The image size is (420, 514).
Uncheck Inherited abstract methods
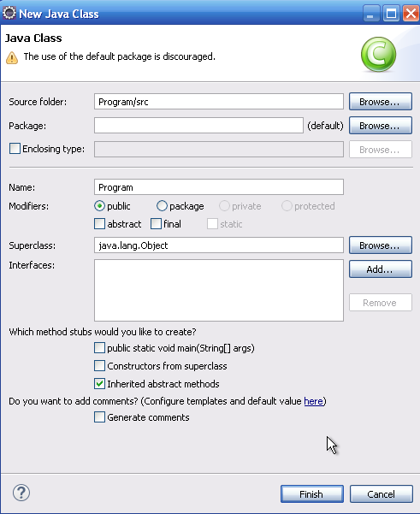point(99,383)
